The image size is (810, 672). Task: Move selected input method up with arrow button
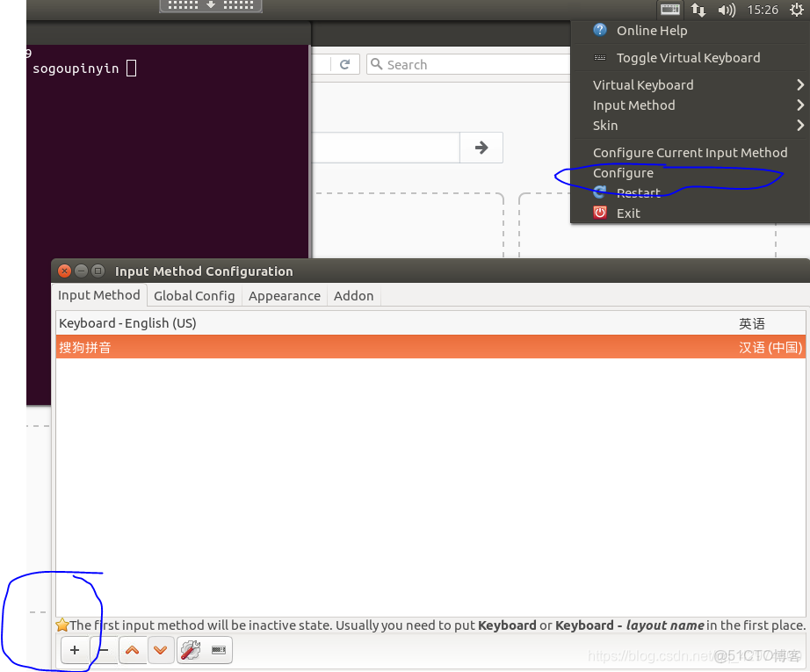click(x=133, y=650)
